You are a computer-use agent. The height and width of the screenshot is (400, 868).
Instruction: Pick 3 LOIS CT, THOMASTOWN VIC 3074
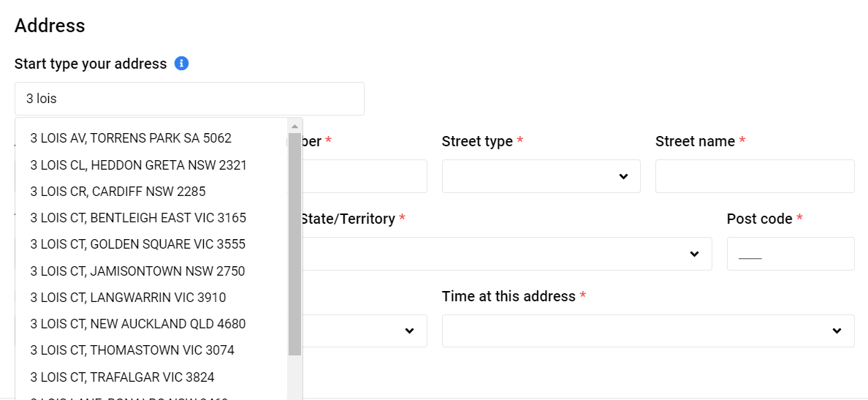tap(132, 350)
